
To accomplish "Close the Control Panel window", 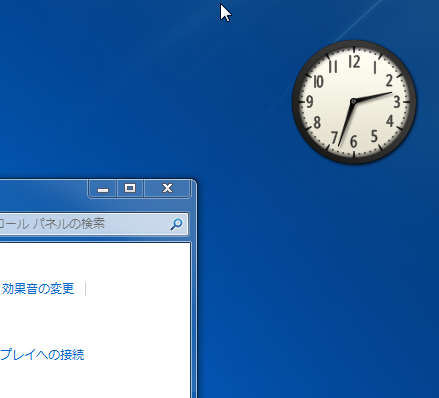I will pyautogui.click(x=167, y=189).
